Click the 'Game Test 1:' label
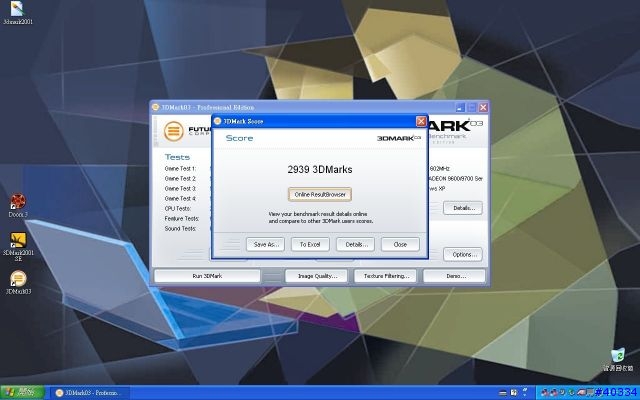The height and width of the screenshot is (400, 640). click(x=180, y=168)
